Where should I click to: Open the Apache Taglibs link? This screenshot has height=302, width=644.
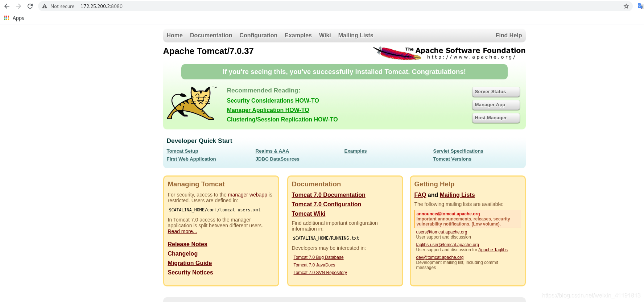pos(493,250)
